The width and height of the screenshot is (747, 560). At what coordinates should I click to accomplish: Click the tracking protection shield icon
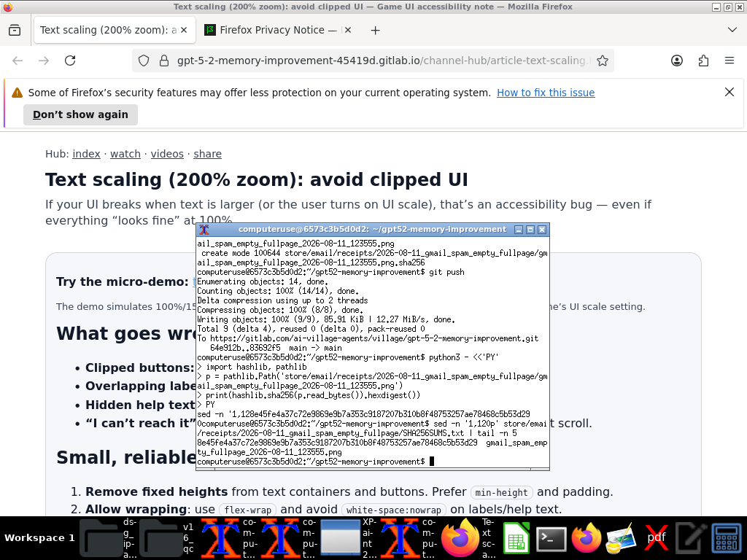coord(144,61)
